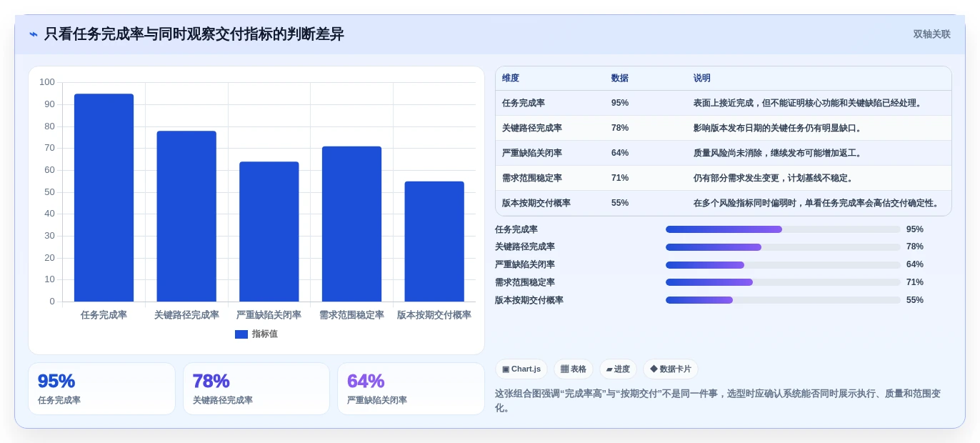This screenshot has height=443, width=980.
Task: Click the summary paragraph starting 这张组合图强调
Action: [x=718, y=400]
